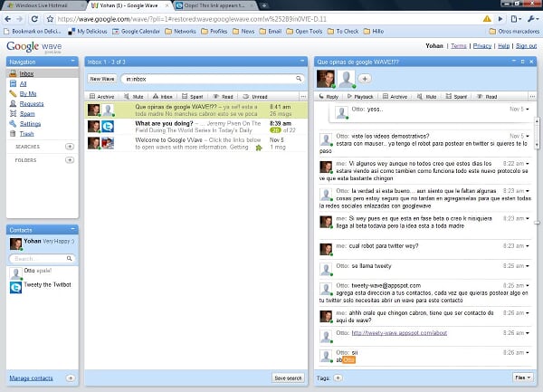
Task: Open dropdown on 8:22 am message
Action: pos(528,164)
